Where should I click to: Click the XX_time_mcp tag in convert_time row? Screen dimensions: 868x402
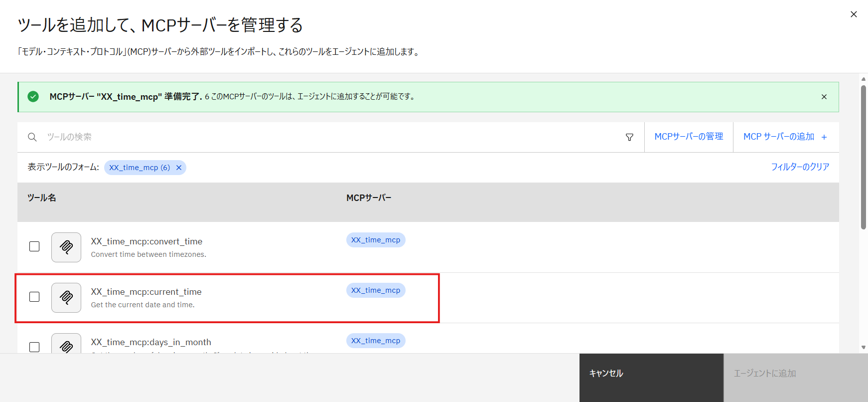click(x=376, y=240)
